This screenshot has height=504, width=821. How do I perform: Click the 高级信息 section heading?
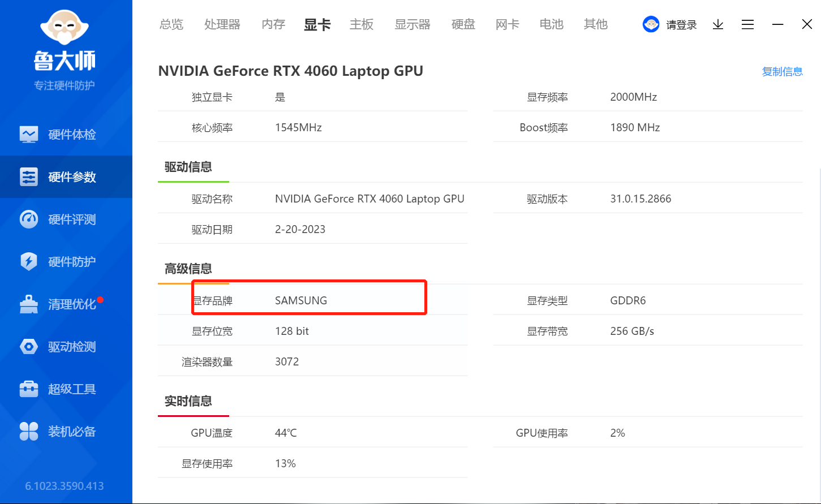pyautogui.click(x=188, y=269)
